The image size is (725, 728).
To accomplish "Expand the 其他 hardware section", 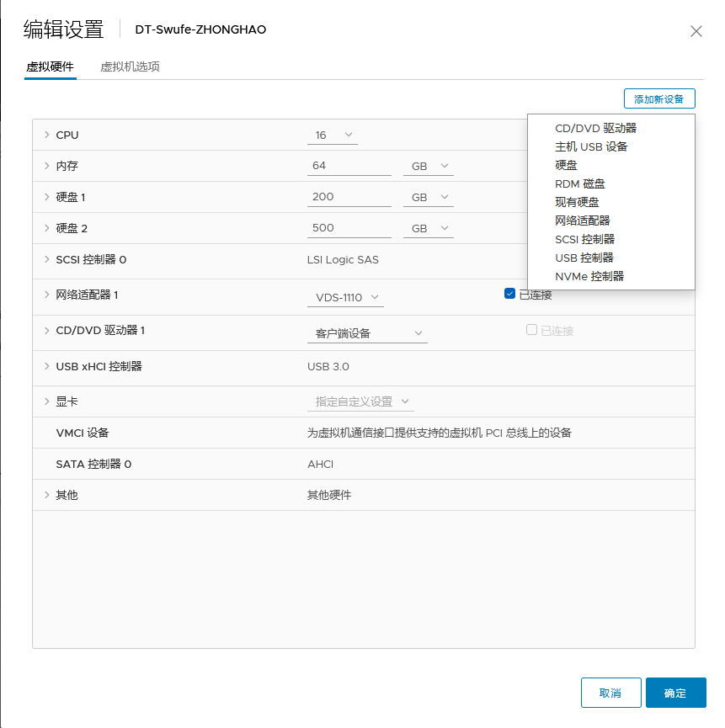I will (47, 495).
